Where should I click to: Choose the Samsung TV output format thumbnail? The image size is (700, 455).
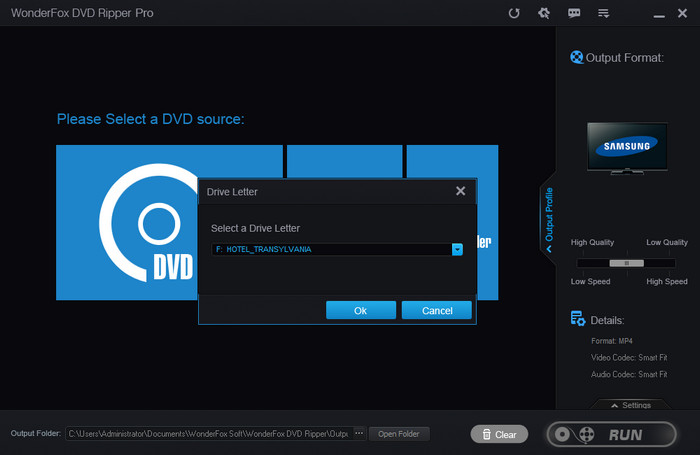(x=627, y=147)
